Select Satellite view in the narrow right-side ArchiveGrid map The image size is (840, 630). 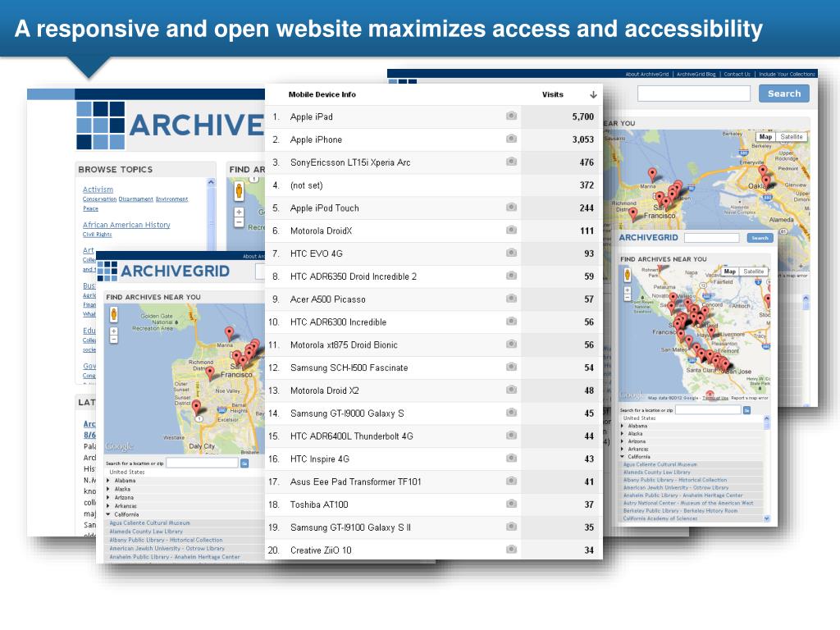coord(753,272)
